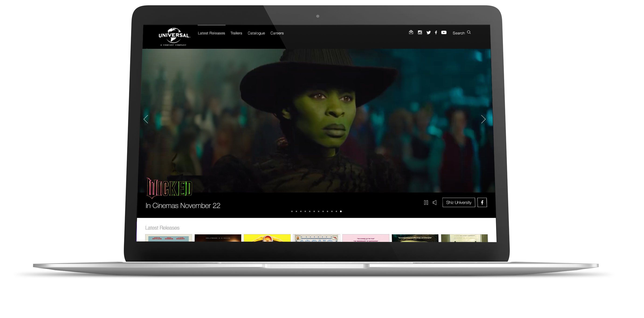The height and width of the screenshot is (318, 644).
Task: Open the Latest Releases menu item
Action: click(211, 33)
